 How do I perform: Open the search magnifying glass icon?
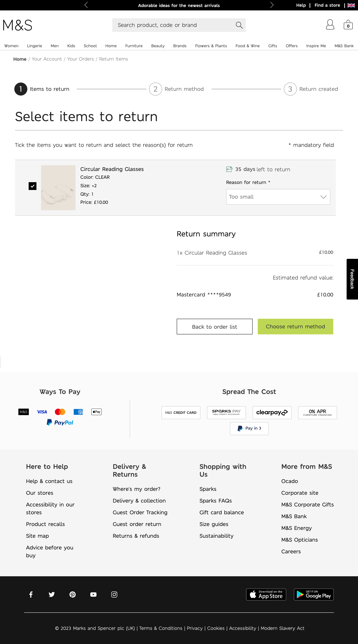pyautogui.click(x=239, y=25)
